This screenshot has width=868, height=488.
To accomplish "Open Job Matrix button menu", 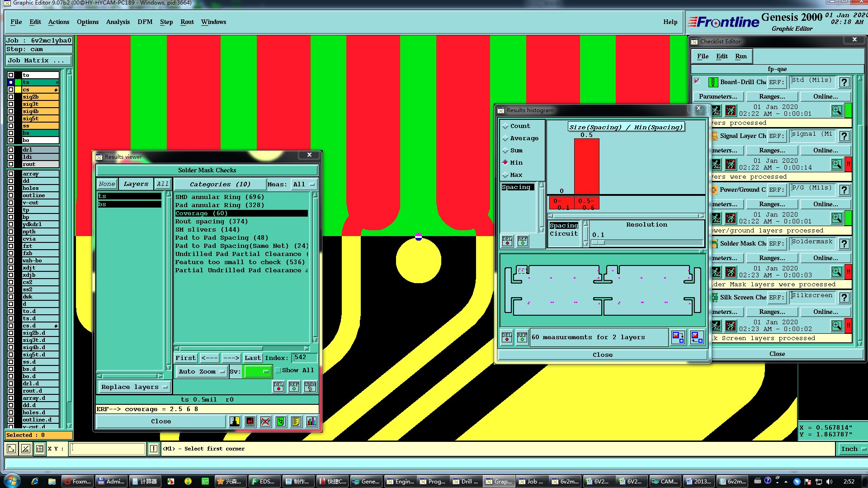I will tap(39, 61).
